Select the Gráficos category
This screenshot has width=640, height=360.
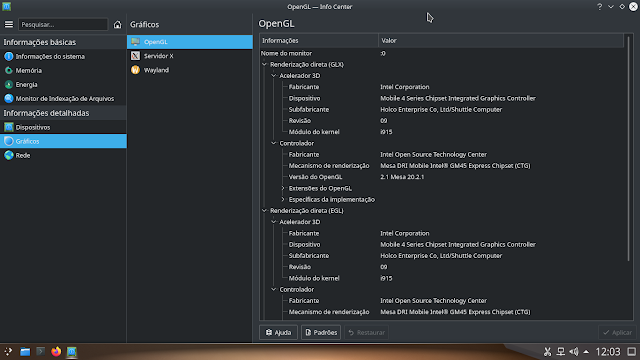click(x=63, y=141)
